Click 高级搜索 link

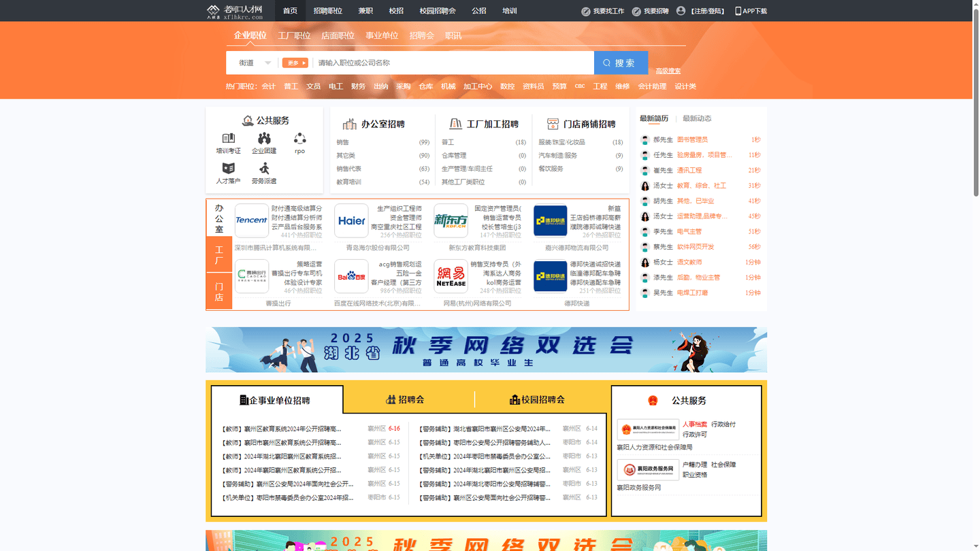[668, 71]
